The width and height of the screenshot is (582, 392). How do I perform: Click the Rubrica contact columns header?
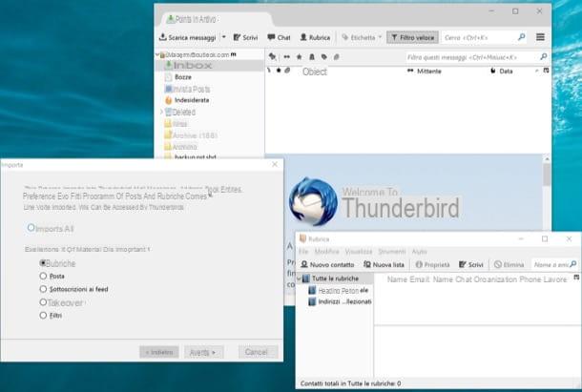477,279
